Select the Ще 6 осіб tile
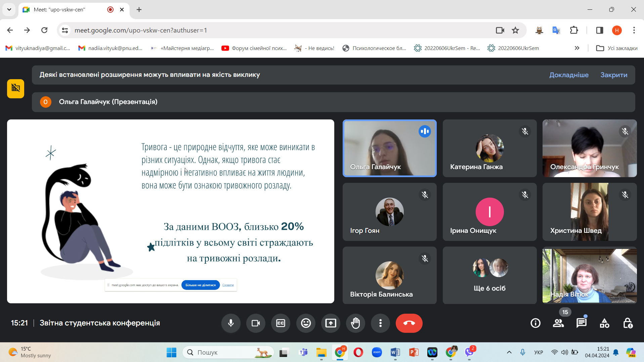Viewport: 644px width, 362px height. (489, 275)
